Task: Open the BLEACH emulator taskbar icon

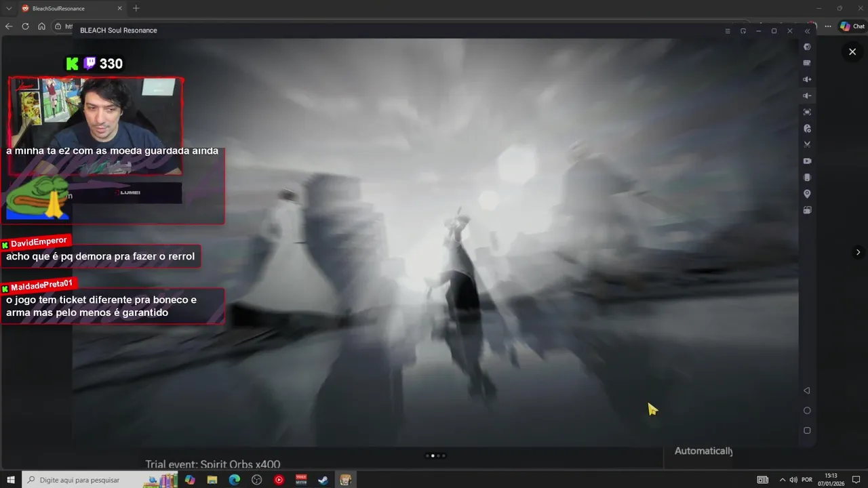Action: [x=346, y=480]
